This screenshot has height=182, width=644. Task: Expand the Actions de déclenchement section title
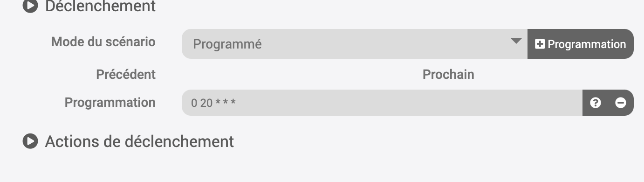[x=139, y=141]
